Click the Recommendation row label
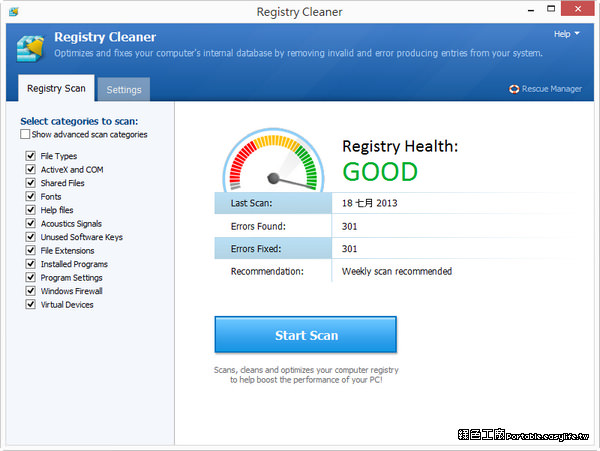Screen dimensions: 600x451 (x=267, y=272)
